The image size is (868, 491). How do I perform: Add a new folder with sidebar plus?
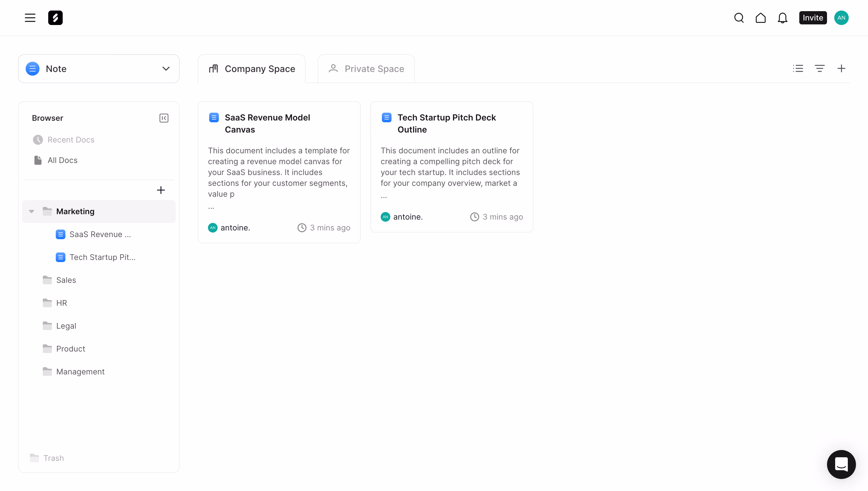[x=161, y=190]
